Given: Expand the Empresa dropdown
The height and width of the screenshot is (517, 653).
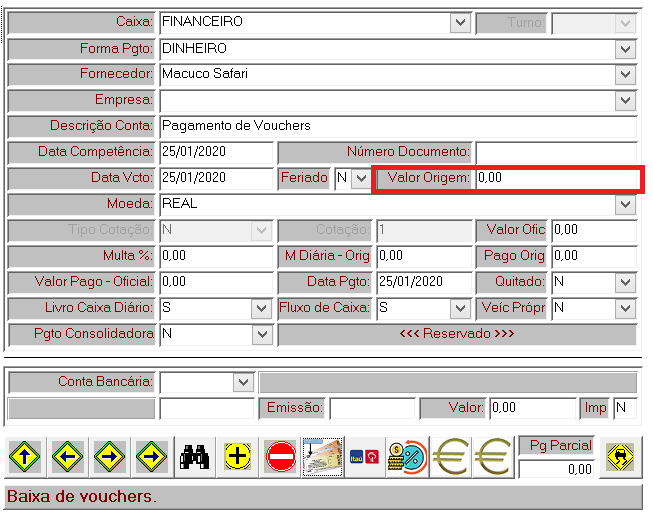Looking at the screenshot, I should pyautogui.click(x=625, y=100).
